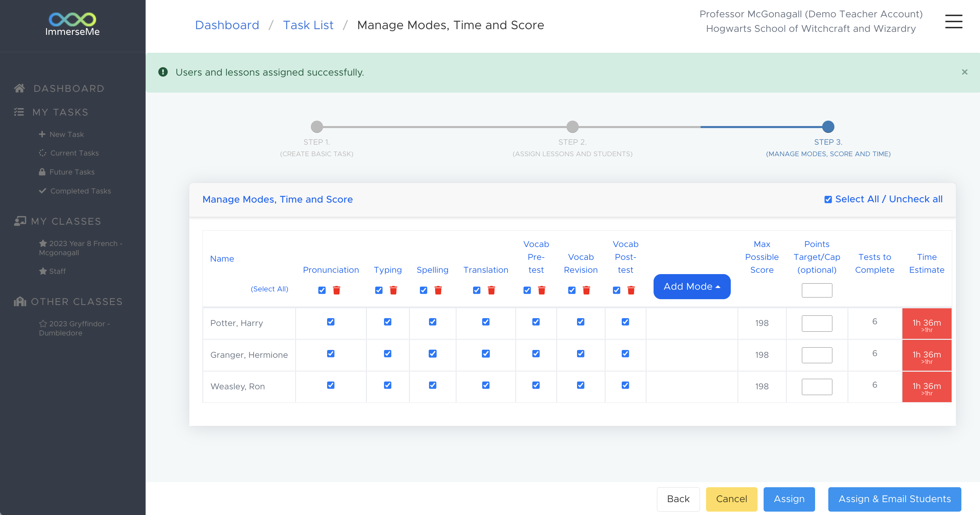Viewport: 980px width, 515px height.
Task: Remove the Spelling mode via trash icon
Action: [x=438, y=290]
